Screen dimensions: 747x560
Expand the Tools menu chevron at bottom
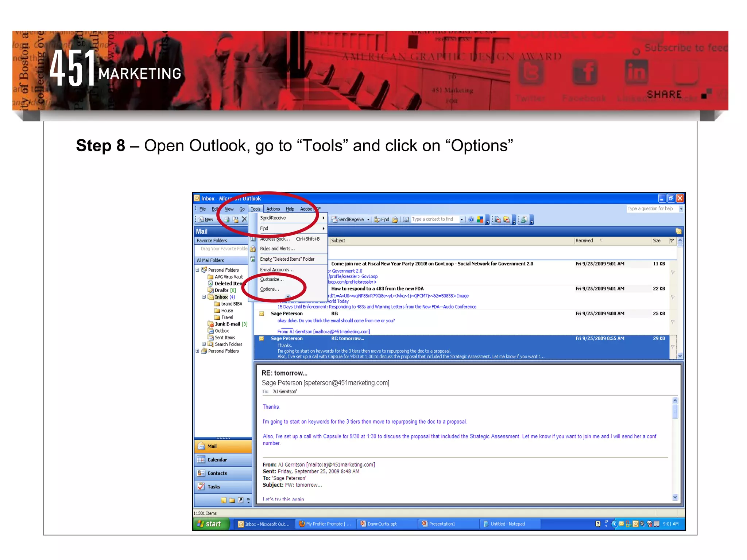(288, 297)
